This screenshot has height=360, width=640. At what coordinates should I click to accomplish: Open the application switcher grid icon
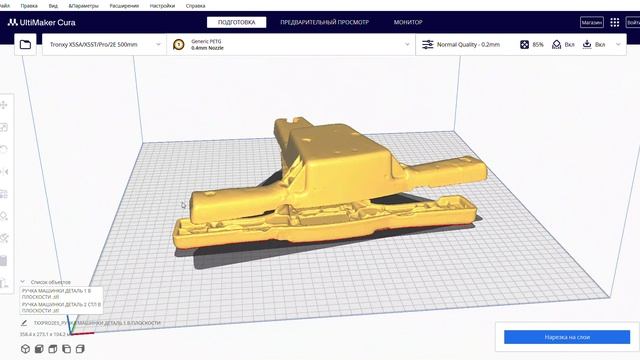coord(615,22)
